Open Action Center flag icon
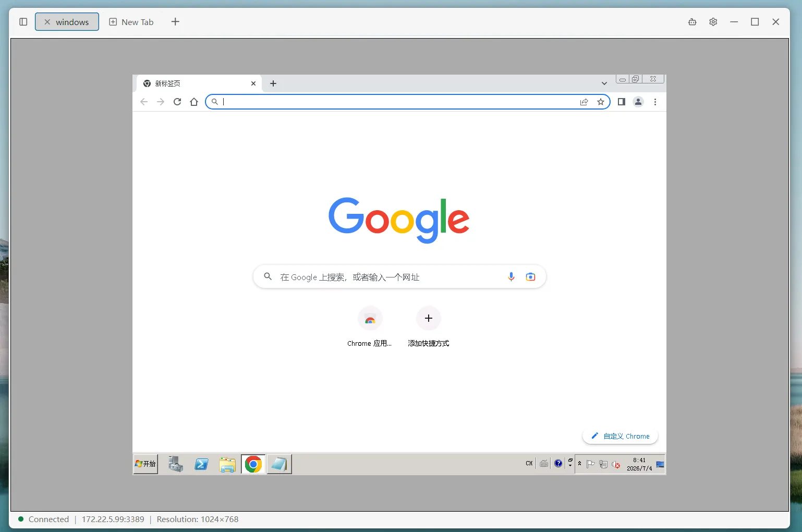The image size is (802, 532). pos(590,464)
